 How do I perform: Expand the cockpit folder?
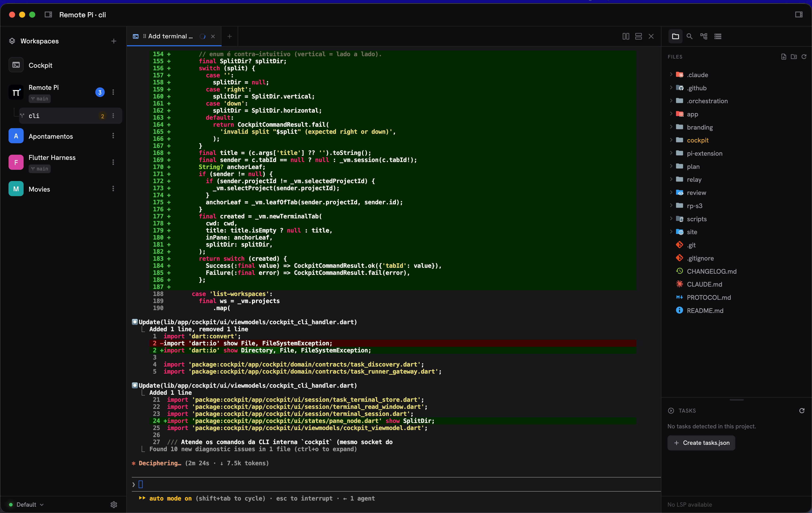point(671,140)
